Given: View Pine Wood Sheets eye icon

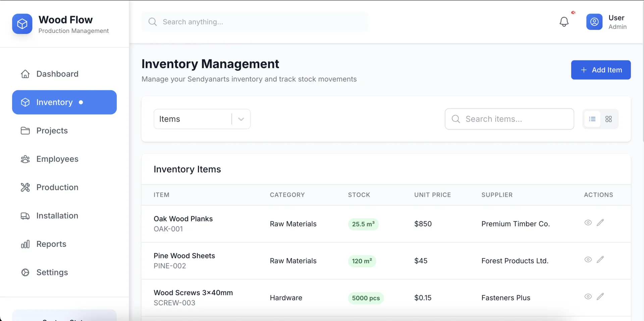Looking at the screenshot, I should tap(588, 260).
